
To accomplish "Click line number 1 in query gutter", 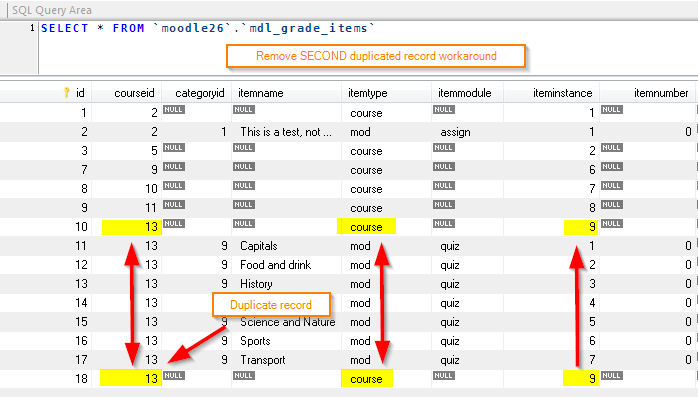I will pyautogui.click(x=32, y=28).
